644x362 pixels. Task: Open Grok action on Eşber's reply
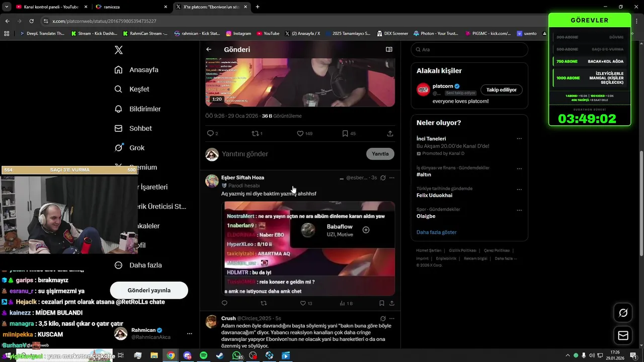[383, 177]
